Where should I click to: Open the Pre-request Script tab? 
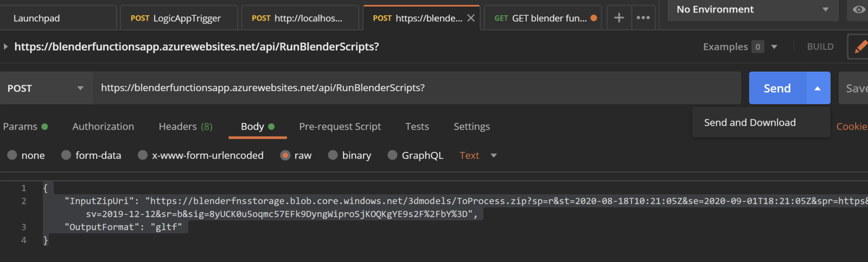(x=340, y=126)
